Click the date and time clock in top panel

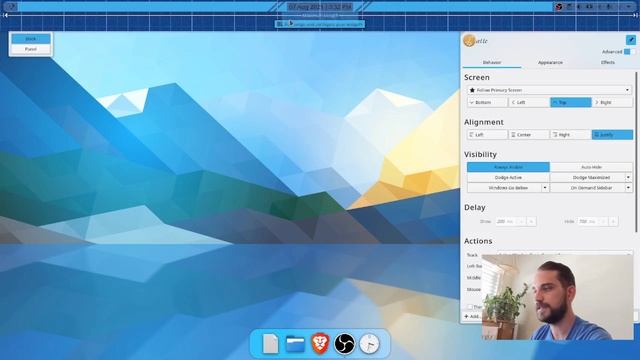(x=320, y=7)
